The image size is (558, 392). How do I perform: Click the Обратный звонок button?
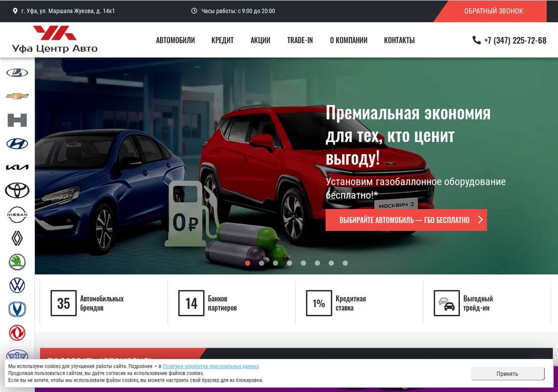tap(493, 11)
